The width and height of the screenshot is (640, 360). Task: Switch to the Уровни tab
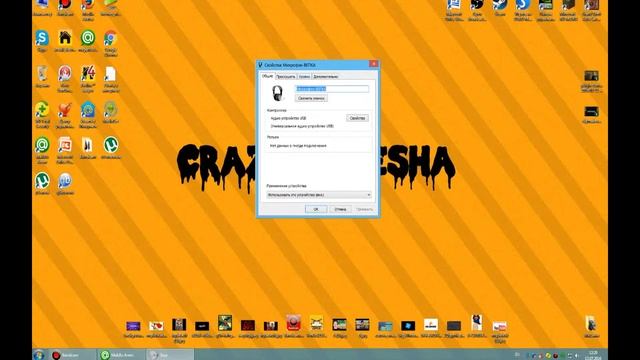pyautogui.click(x=304, y=76)
